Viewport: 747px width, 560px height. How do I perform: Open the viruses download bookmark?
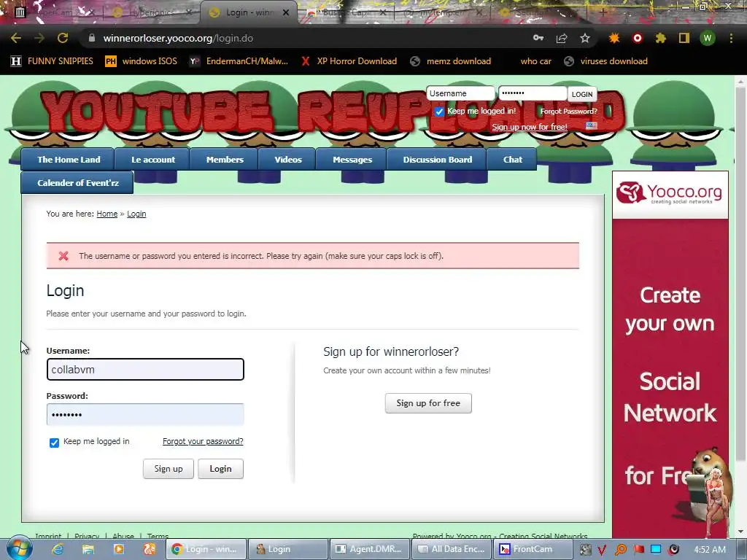point(605,61)
